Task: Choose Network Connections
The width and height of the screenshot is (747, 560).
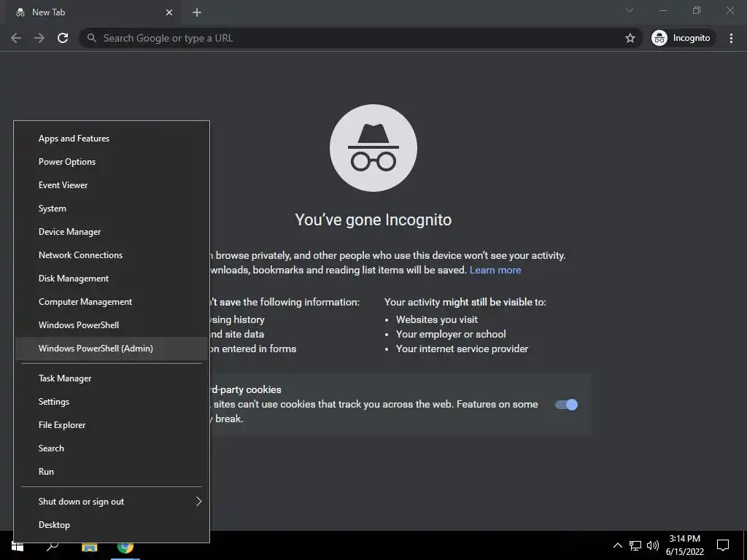Action: coord(112,255)
